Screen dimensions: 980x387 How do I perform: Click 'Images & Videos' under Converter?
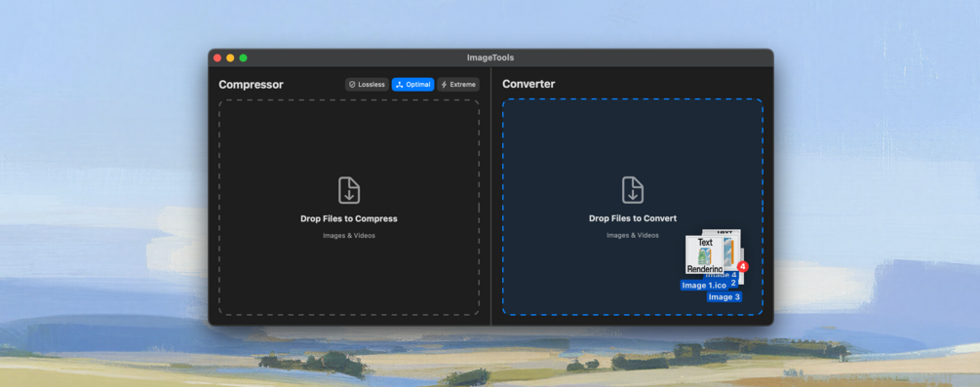coord(633,235)
